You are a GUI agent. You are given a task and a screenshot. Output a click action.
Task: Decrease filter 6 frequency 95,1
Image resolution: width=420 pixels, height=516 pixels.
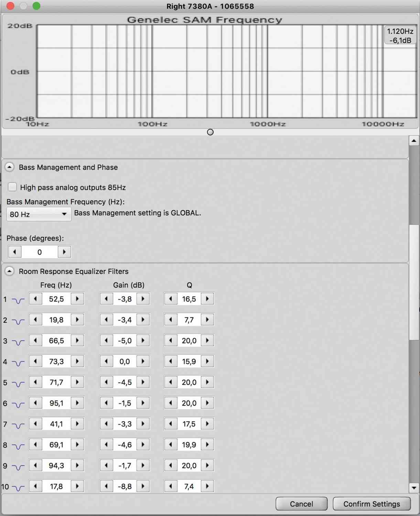point(35,403)
